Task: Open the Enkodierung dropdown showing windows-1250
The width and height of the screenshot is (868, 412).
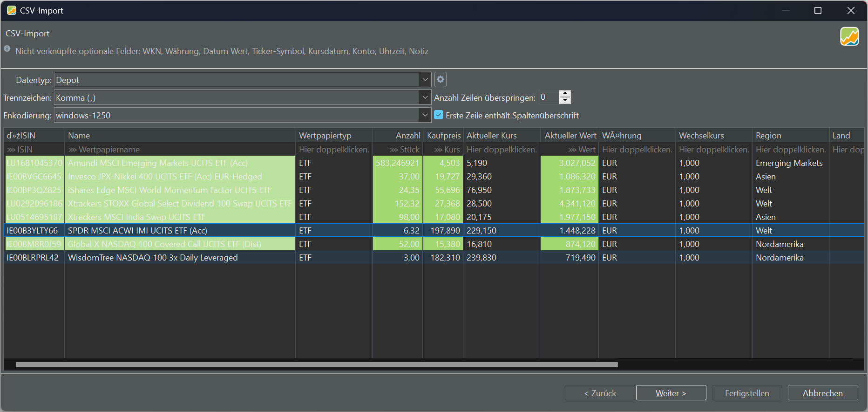Action: click(243, 115)
